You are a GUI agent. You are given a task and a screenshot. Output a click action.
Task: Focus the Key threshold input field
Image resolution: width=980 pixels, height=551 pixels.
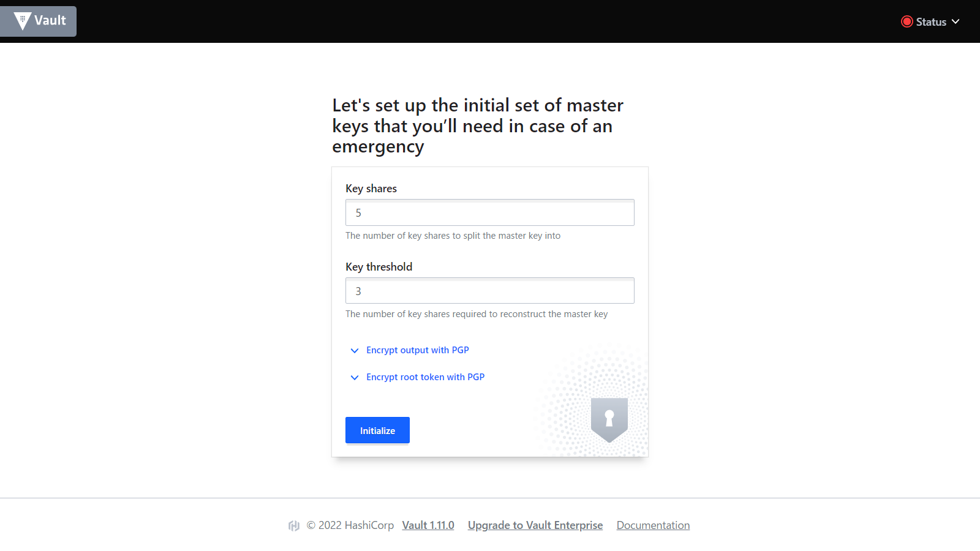489,291
